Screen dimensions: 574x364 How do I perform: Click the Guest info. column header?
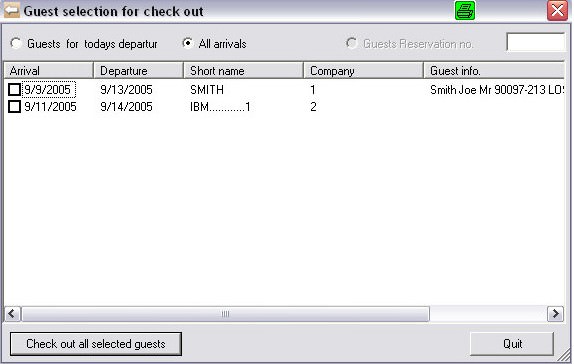coord(494,70)
